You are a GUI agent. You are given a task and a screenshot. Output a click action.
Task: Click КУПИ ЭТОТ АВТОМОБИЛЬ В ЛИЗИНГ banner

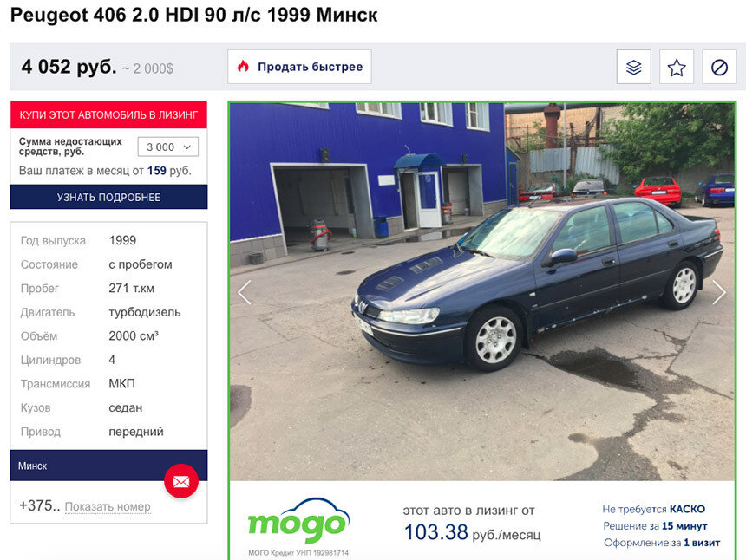pyautogui.click(x=108, y=114)
